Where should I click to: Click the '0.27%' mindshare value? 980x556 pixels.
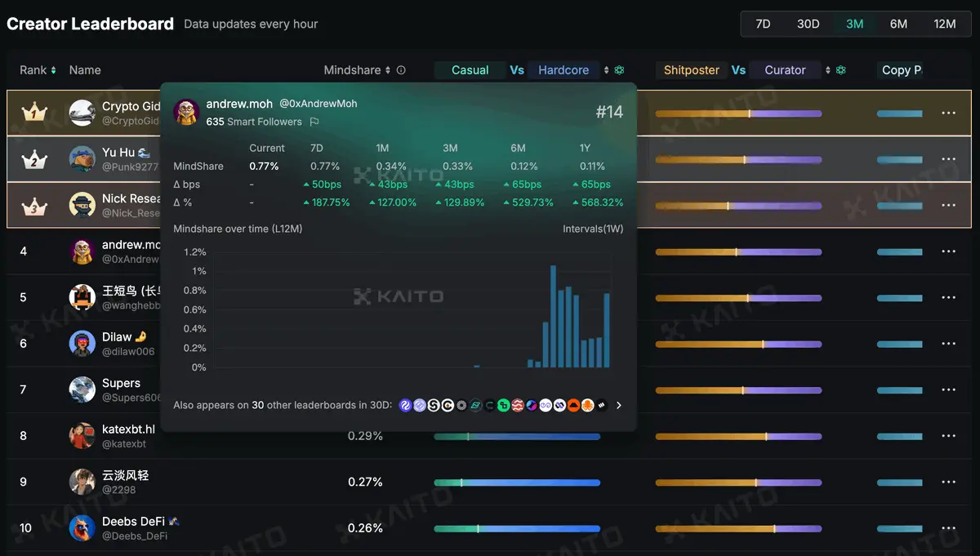coord(365,482)
